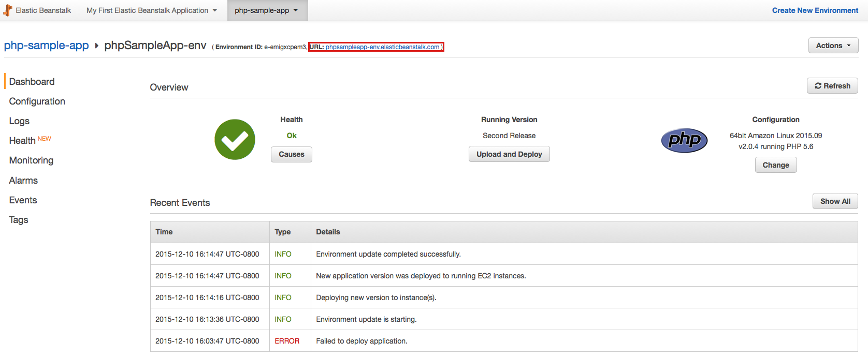Click '64bit Amazon Linux 2015.09' configuration text

(776, 136)
